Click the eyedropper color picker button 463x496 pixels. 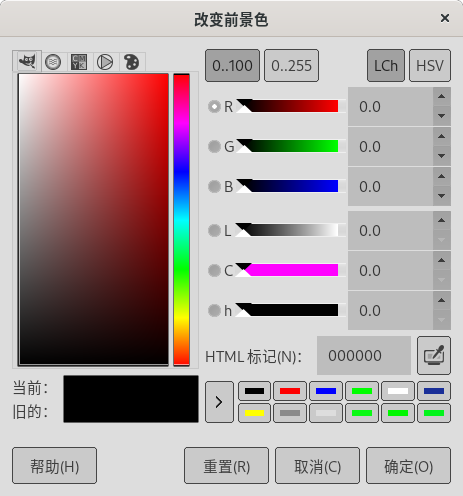(434, 356)
